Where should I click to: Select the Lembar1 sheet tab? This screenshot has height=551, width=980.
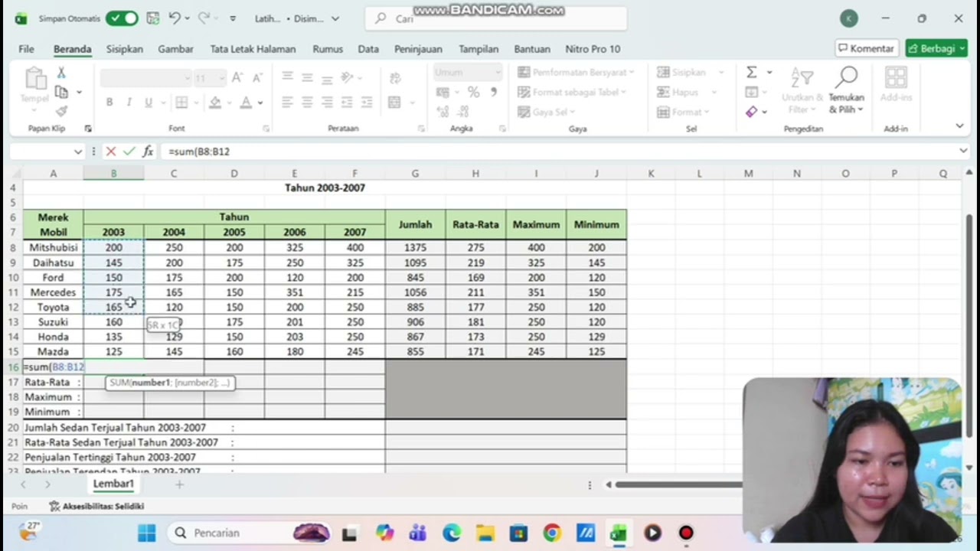point(113,484)
